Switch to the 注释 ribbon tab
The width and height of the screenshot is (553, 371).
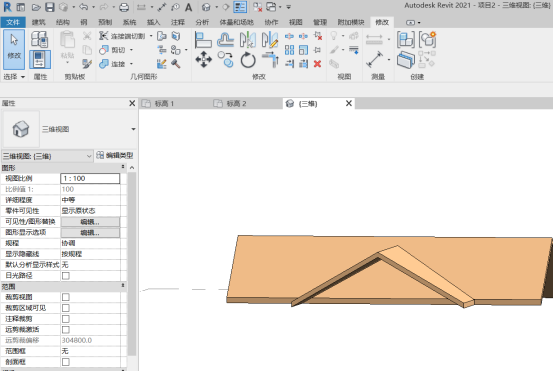coord(178,22)
